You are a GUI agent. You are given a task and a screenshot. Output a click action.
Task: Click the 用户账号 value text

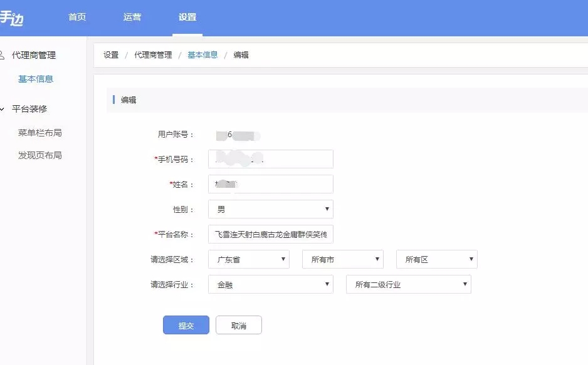pos(238,135)
